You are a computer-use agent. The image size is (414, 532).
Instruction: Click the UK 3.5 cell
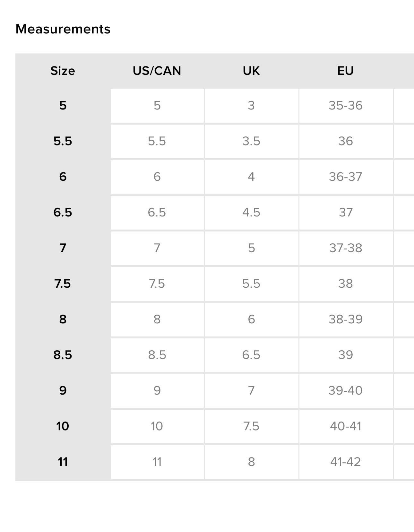coord(251,141)
